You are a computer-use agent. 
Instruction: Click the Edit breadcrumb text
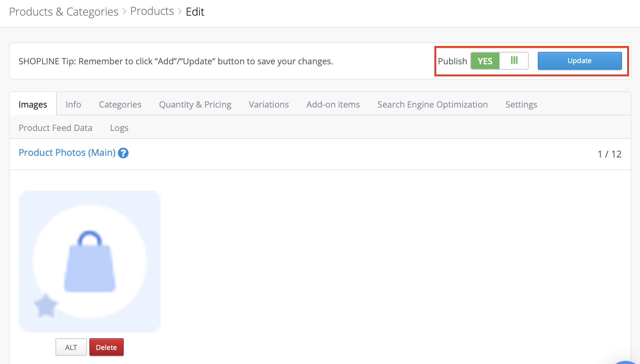pos(195,12)
